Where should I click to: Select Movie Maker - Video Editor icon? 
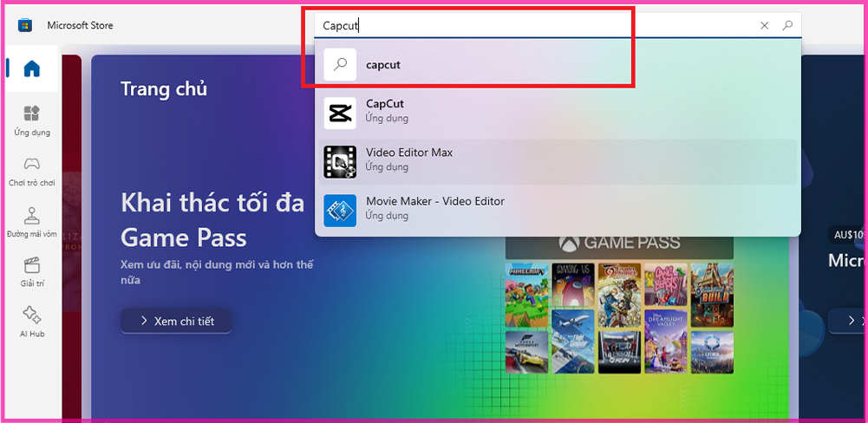point(340,211)
